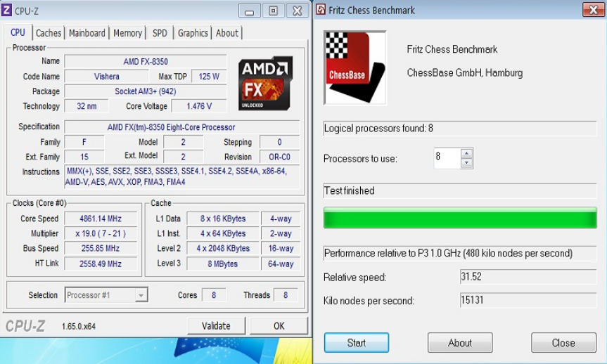This screenshot has height=364, width=607.
Task: Click the Multiplier value x 19.0
Action: coord(101,233)
